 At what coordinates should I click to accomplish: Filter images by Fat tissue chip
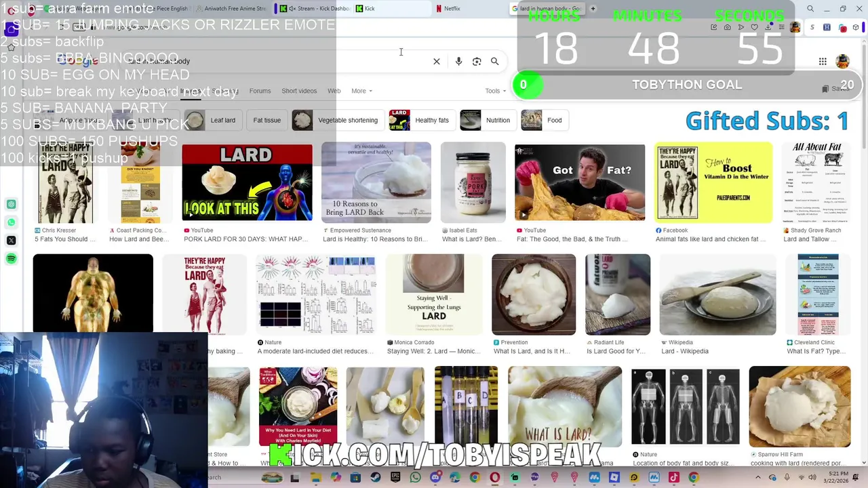tap(267, 120)
